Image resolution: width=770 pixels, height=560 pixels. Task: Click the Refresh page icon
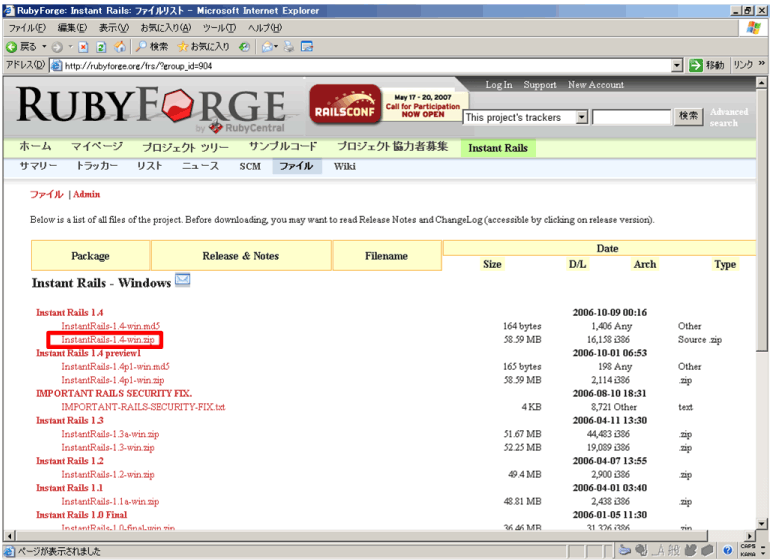click(101, 47)
